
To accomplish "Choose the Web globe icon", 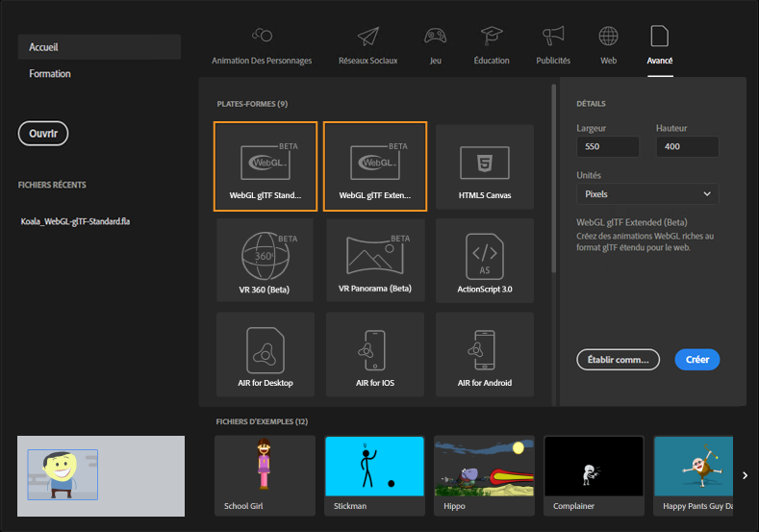I will pyautogui.click(x=609, y=36).
